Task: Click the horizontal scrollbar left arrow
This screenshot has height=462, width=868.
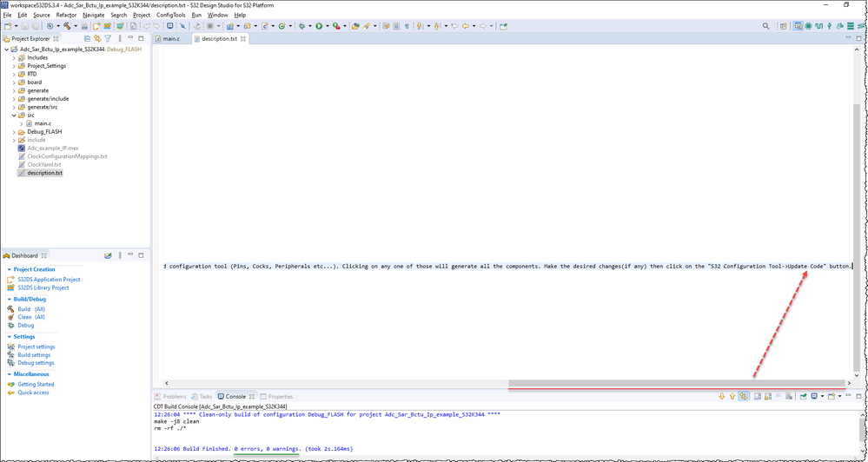Action: point(167,383)
